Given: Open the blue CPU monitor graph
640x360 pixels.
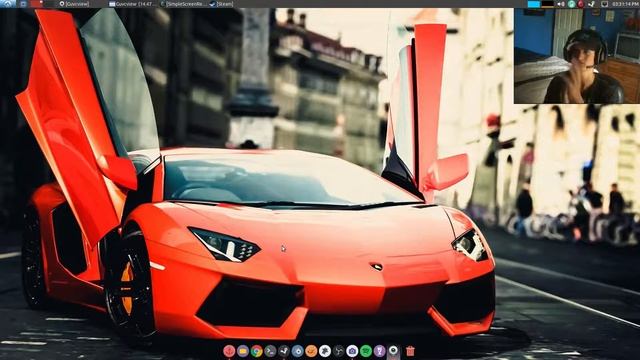Looking at the screenshot, I should pos(533,4).
